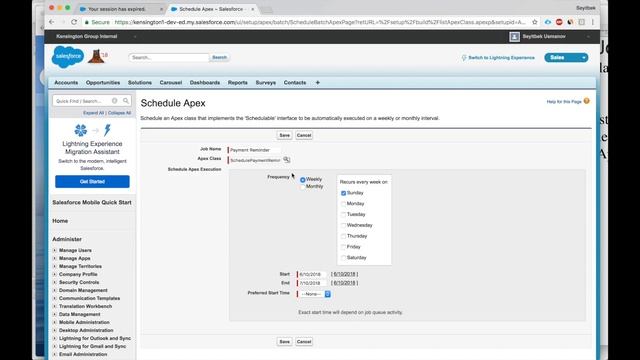Open the Opportunities tab

tap(103, 82)
